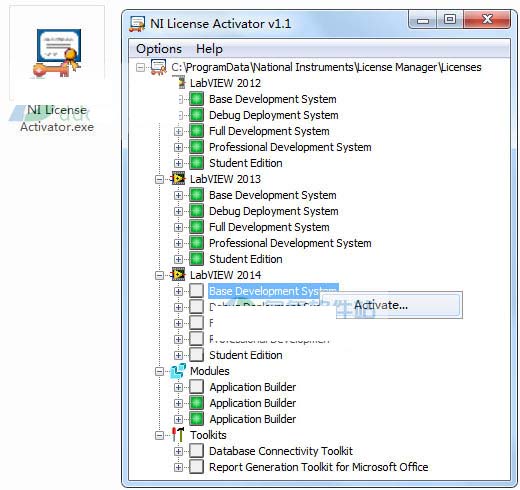Click green status box of LabVIEW 2012 Debug Deployment System
Viewport: 520px width, 490px height.
pyautogui.click(x=196, y=115)
